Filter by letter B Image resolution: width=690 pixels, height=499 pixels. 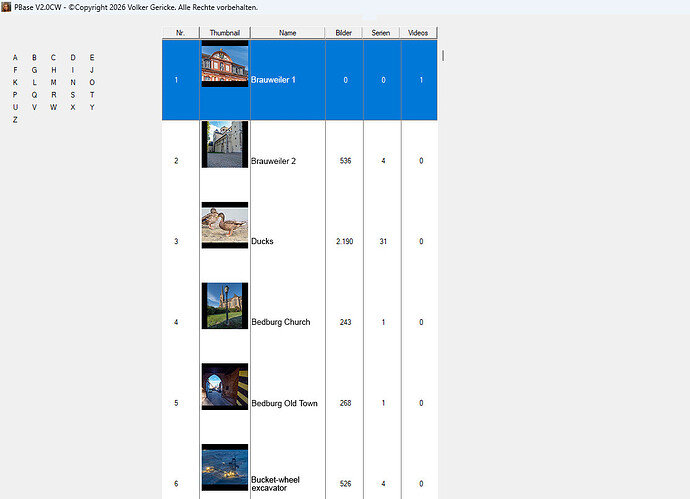[x=34, y=58]
